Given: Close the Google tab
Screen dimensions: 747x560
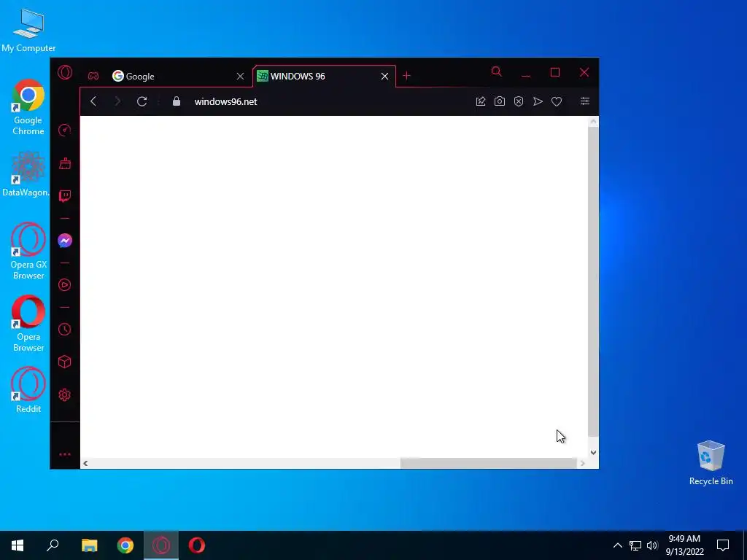Looking at the screenshot, I should [241, 76].
